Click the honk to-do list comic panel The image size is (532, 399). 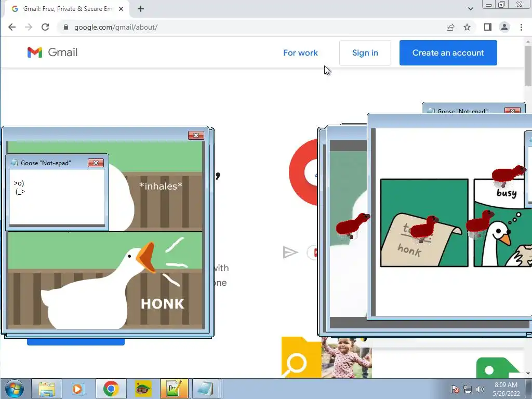pos(424,223)
